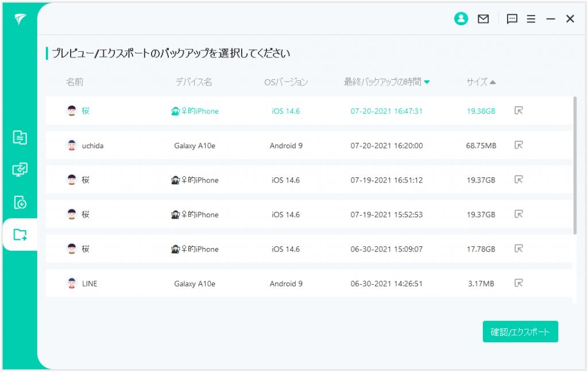Image resolution: width=588 pixels, height=372 pixels.
Task: Open the hamburger menu in title bar
Action: click(x=531, y=19)
